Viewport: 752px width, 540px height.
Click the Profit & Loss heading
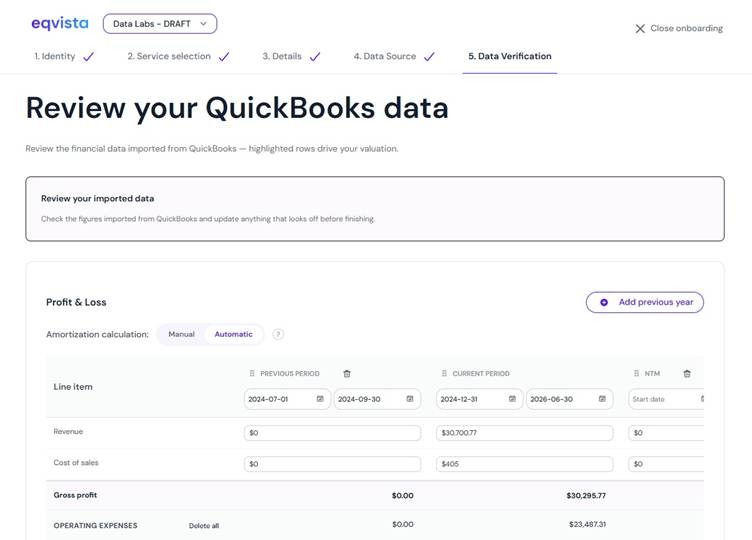[76, 302]
